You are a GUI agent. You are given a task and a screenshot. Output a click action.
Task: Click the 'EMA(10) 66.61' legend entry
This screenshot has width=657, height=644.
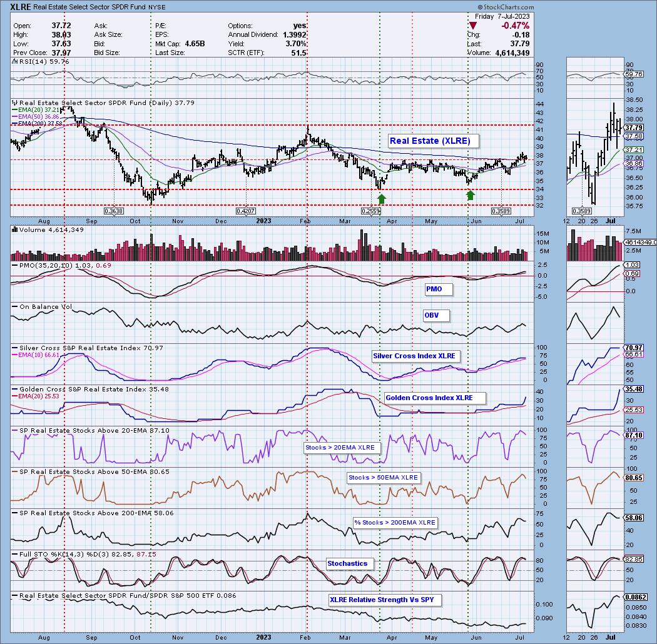(x=36, y=355)
